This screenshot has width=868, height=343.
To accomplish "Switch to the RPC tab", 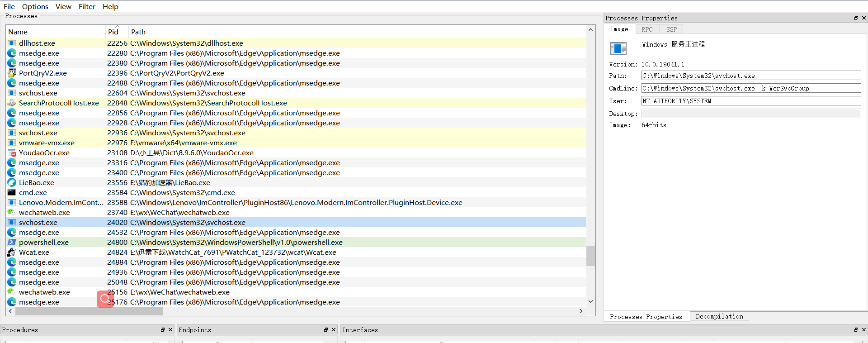I will coord(647,29).
